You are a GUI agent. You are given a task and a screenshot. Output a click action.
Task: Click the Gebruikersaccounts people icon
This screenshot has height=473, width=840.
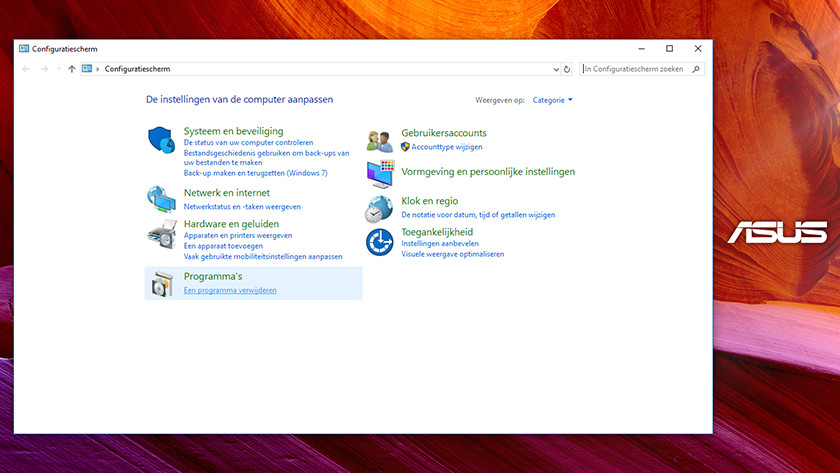pos(380,141)
